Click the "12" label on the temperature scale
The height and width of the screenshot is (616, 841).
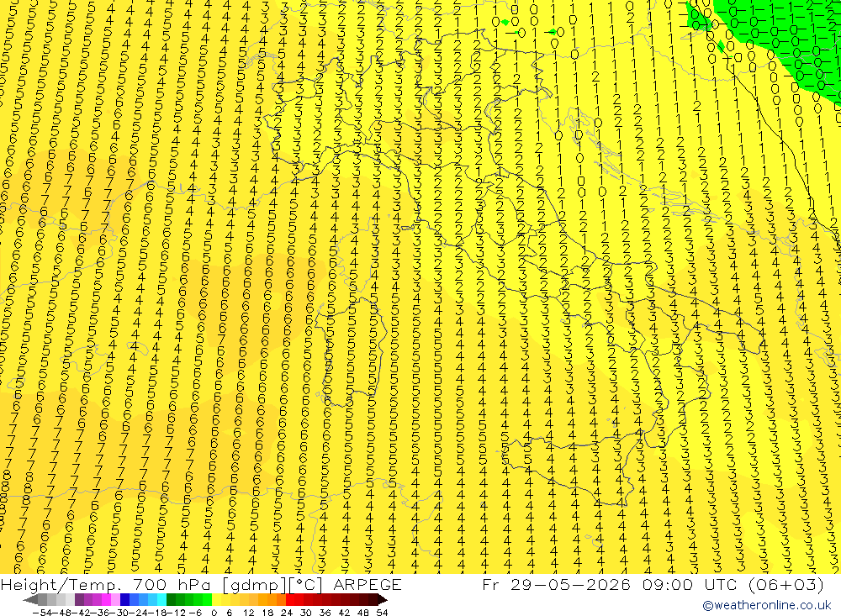[x=248, y=613]
